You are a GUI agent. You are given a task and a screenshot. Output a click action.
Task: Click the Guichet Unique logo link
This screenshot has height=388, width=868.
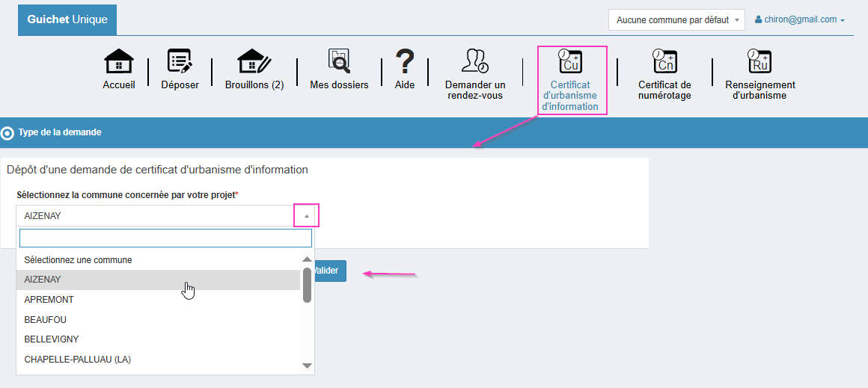click(67, 19)
